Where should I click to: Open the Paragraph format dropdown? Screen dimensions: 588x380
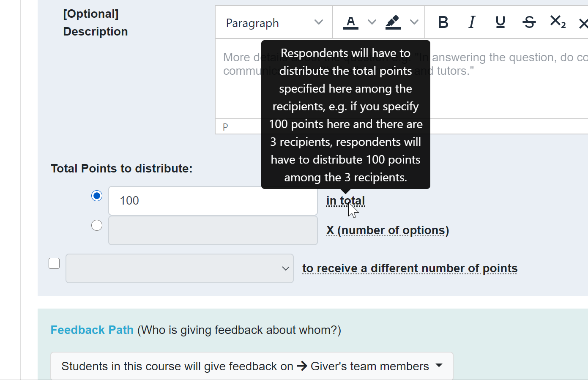274,22
